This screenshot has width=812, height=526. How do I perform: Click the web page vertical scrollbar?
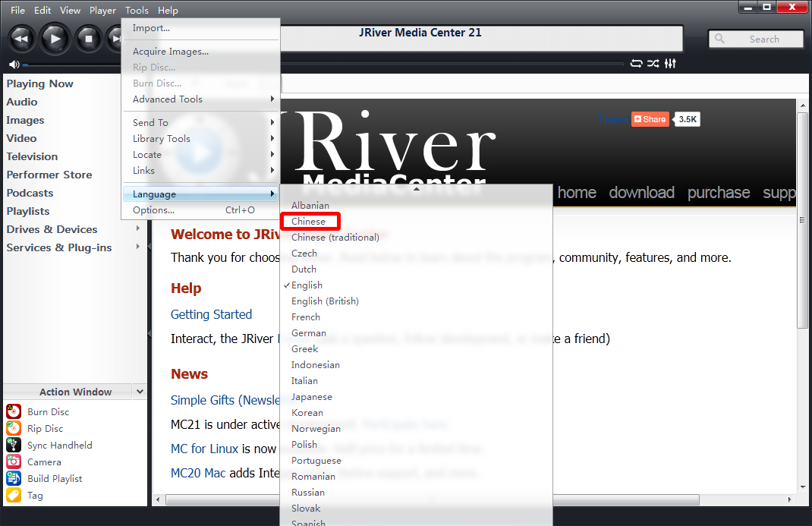[803, 220]
